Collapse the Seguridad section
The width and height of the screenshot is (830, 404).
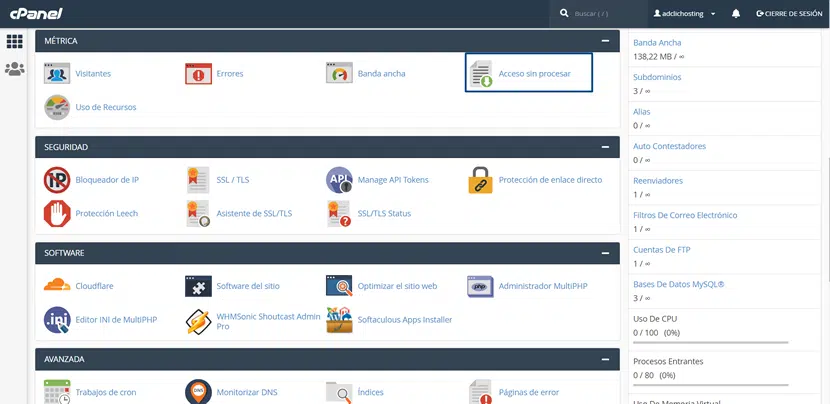click(605, 147)
